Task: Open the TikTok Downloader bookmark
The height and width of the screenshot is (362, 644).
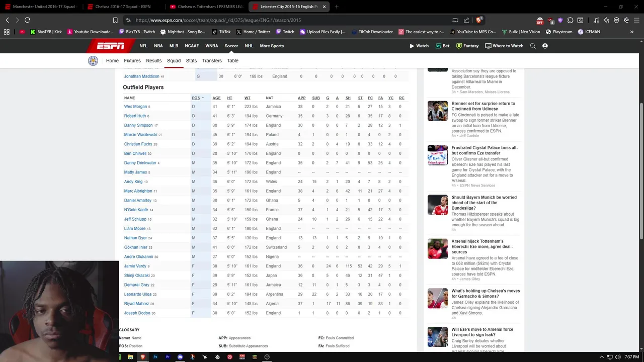Action: click(372, 32)
